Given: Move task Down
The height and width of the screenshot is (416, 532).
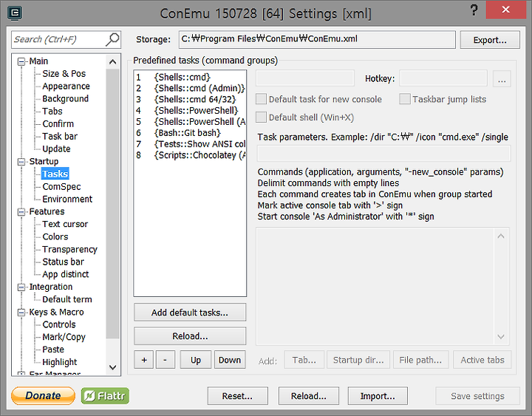Looking at the screenshot, I should (x=230, y=360).
